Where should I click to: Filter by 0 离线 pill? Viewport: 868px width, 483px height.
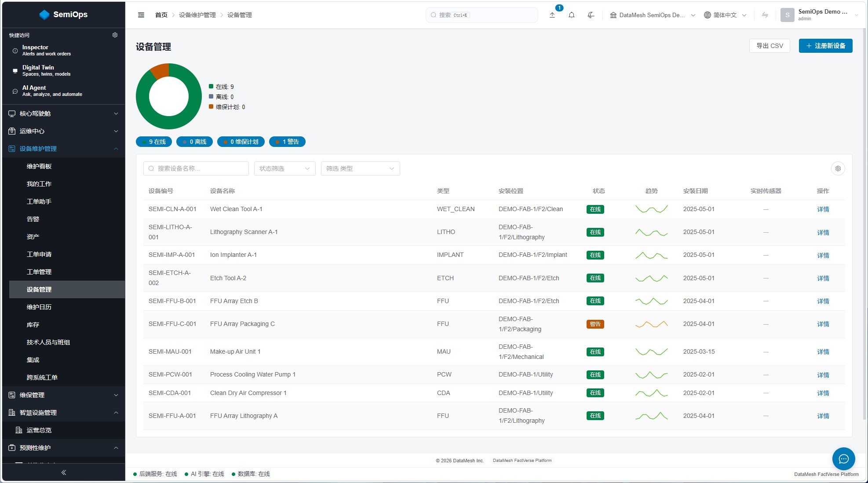point(195,142)
